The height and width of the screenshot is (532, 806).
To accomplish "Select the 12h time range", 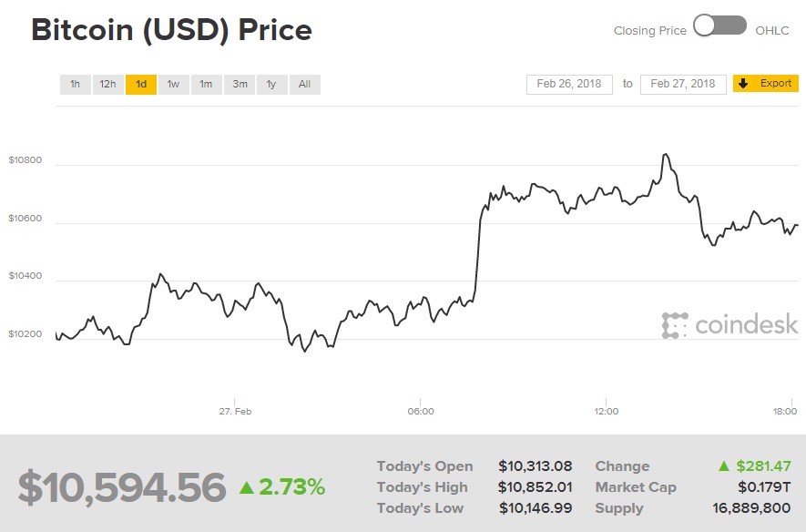I will point(107,84).
